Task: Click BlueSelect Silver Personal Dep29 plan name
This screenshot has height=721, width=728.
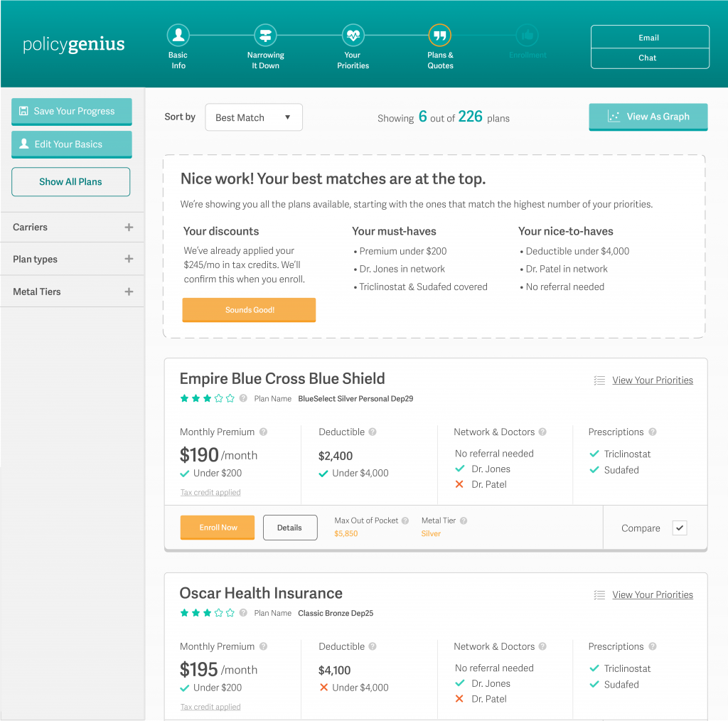Action: (x=355, y=399)
